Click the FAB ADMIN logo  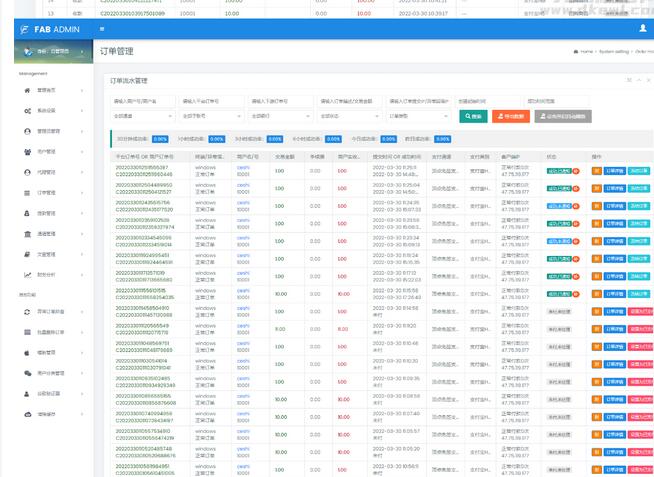[50, 29]
